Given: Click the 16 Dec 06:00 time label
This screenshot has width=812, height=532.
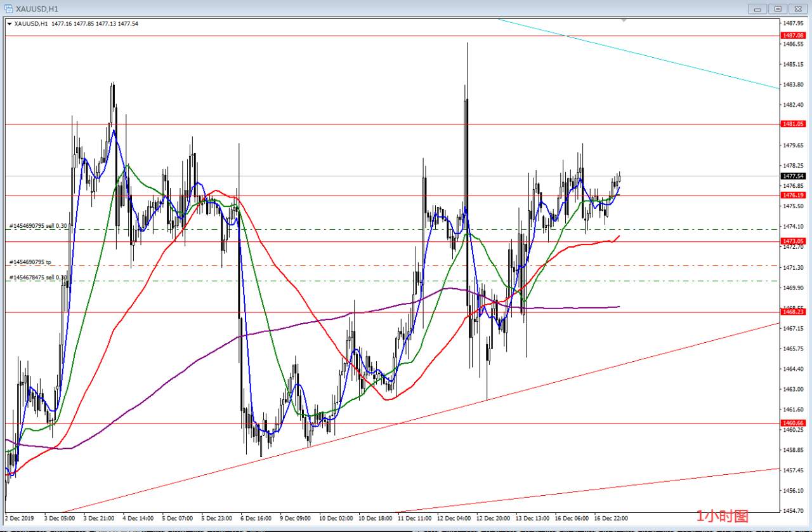Looking at the screenshot, I should (x=571, y=518).
